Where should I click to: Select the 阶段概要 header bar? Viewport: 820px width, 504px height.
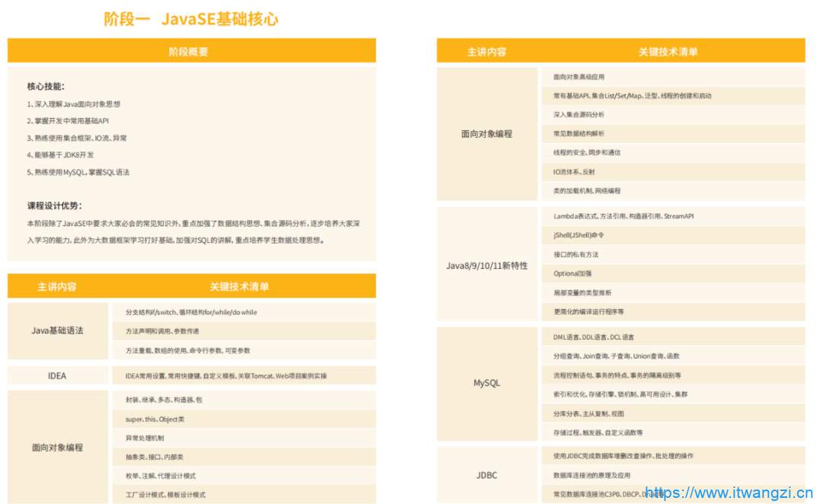191,52
